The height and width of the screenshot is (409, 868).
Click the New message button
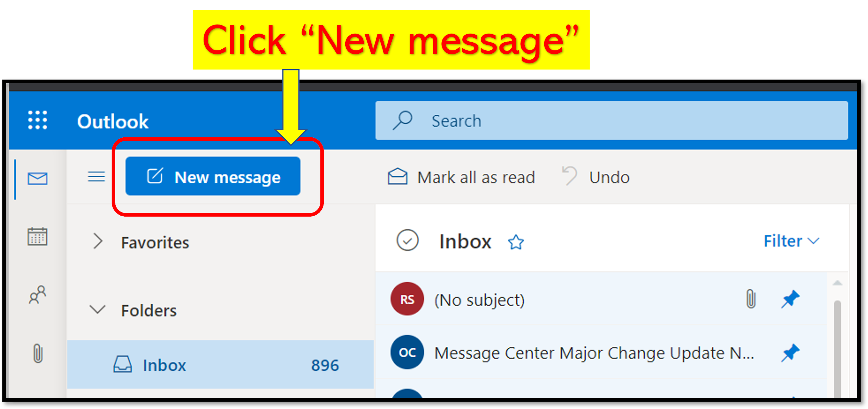pos(212,176)
